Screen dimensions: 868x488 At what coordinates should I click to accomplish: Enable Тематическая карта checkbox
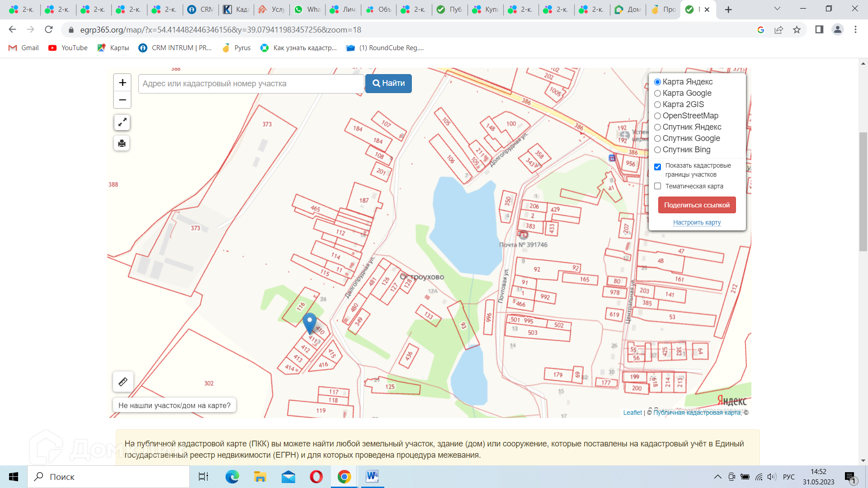tap(658, 186)
